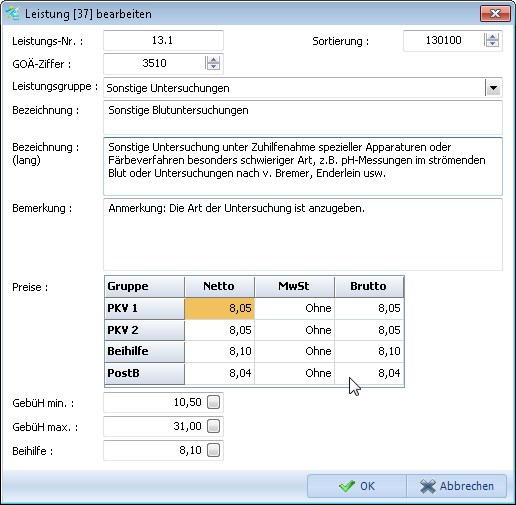516x505 pixels.
Task: Select the PKV 1 Netto price cell
Action: [220, 308]
